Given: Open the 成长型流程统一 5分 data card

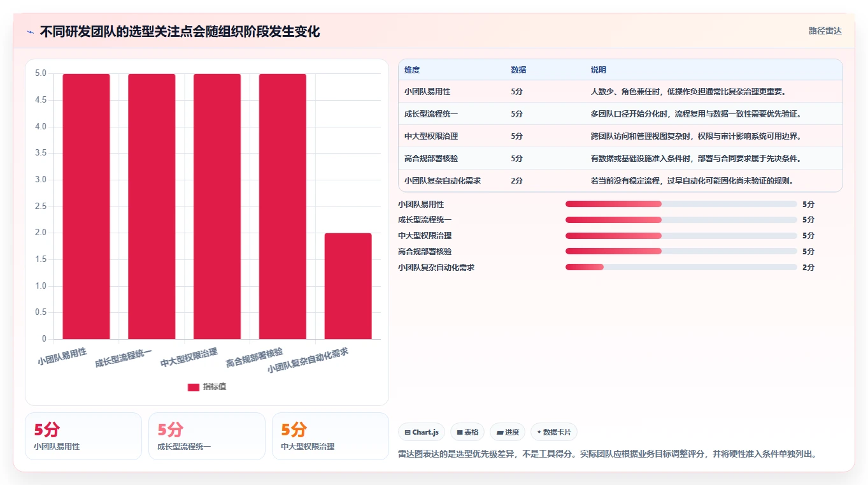Looking at the screenshot, I should 207,437.
